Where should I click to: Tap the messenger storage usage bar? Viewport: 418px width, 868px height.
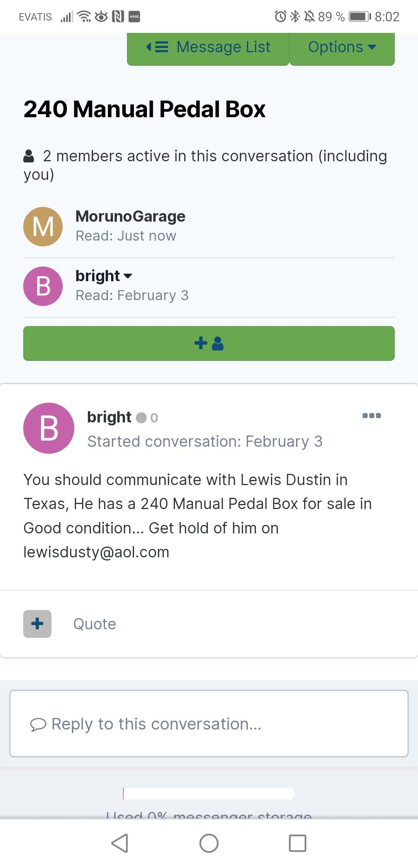tap(209, 794)
